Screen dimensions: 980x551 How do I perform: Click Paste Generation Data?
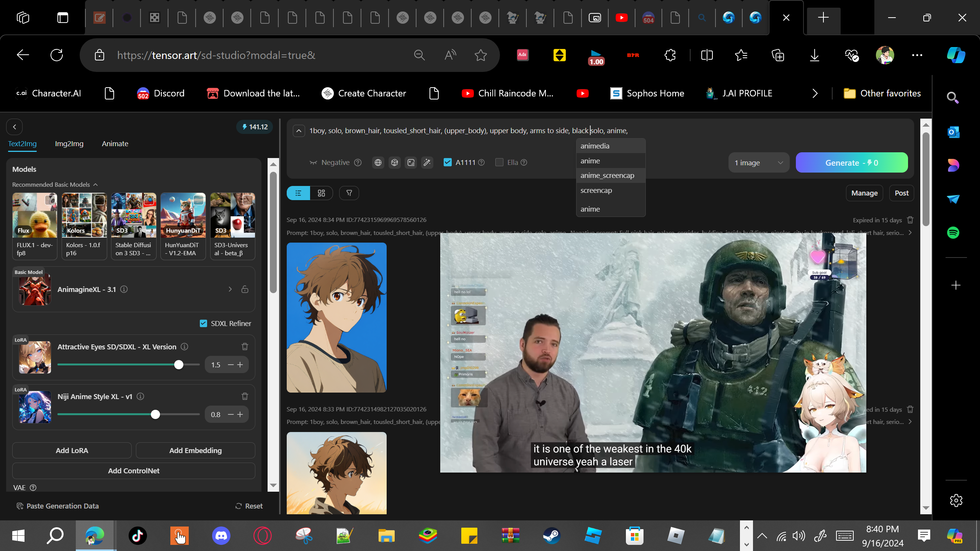(58, 506)
